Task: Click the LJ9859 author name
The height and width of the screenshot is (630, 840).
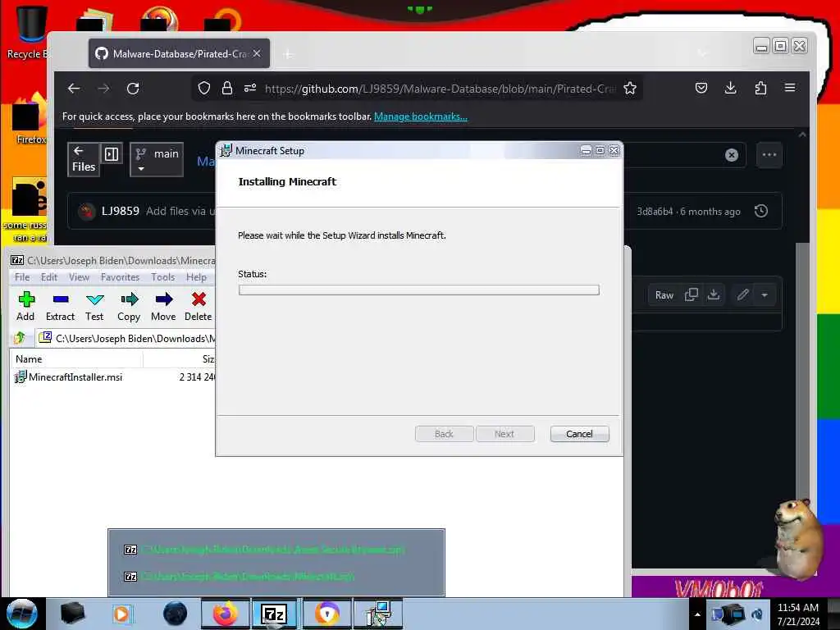Action: coord(120,211)
